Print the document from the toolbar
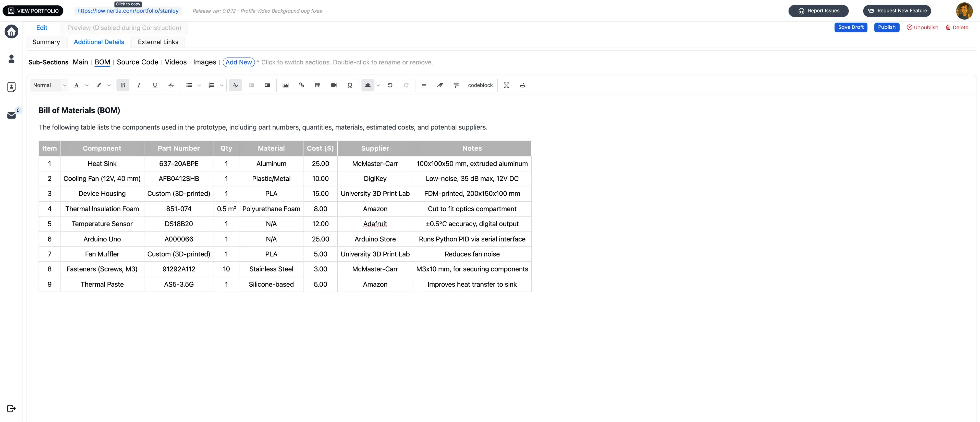This screenshot has width=980, height=422. [x=522, y=85]
